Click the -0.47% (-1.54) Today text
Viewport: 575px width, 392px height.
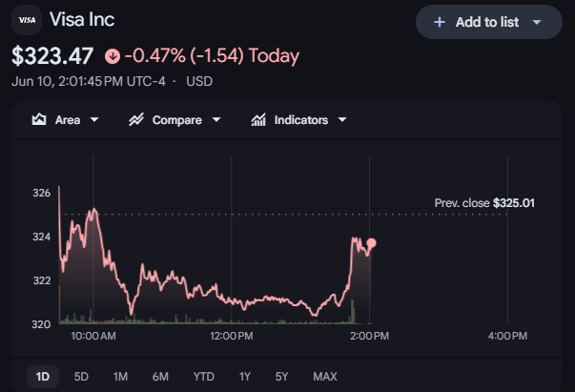[x=212, y=56]
